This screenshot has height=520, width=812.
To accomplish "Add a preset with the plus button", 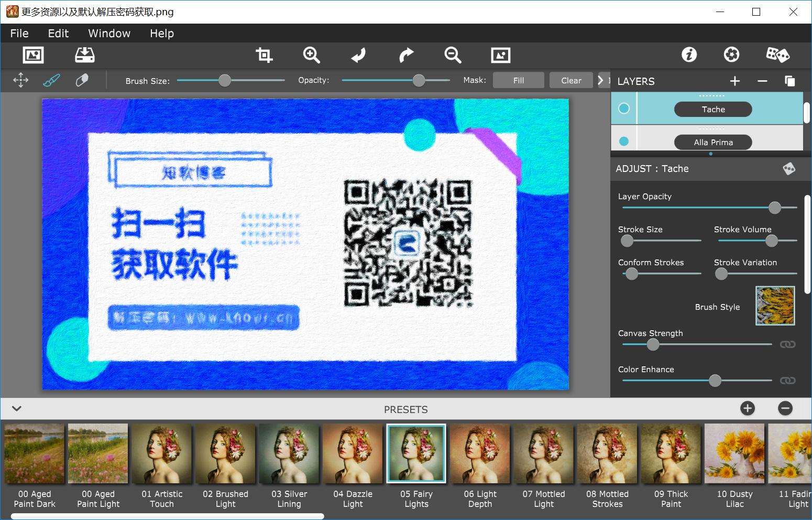I will tap(748, 408).
